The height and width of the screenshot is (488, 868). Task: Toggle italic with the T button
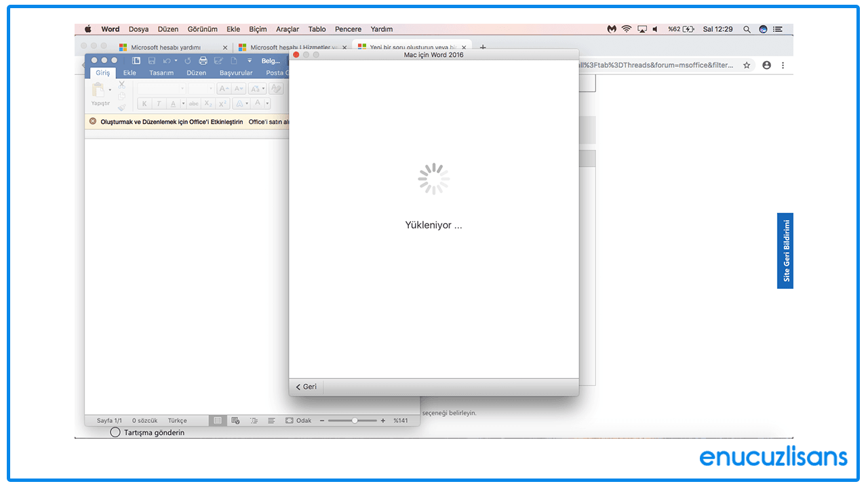coord(159,104)
